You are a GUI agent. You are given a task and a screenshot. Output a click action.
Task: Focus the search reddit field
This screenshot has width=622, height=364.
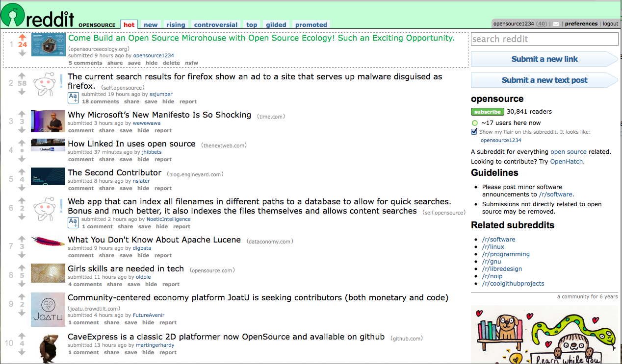544,39
